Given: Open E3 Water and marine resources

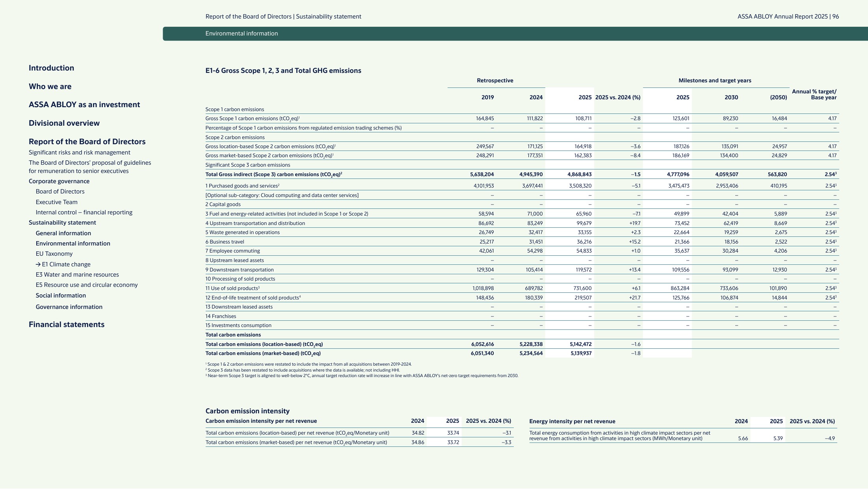Looking at the screenshot, I should (77, 275).
